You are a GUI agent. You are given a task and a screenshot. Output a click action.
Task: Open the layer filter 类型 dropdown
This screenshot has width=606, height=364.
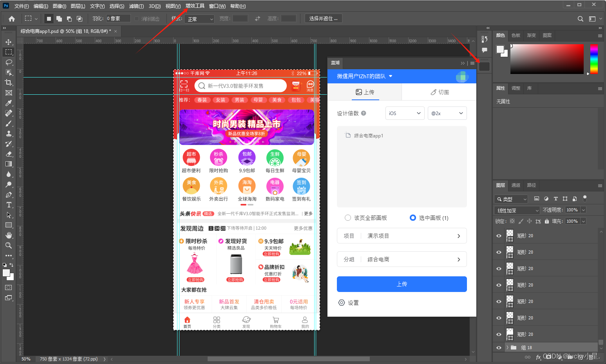coord(511,199)
